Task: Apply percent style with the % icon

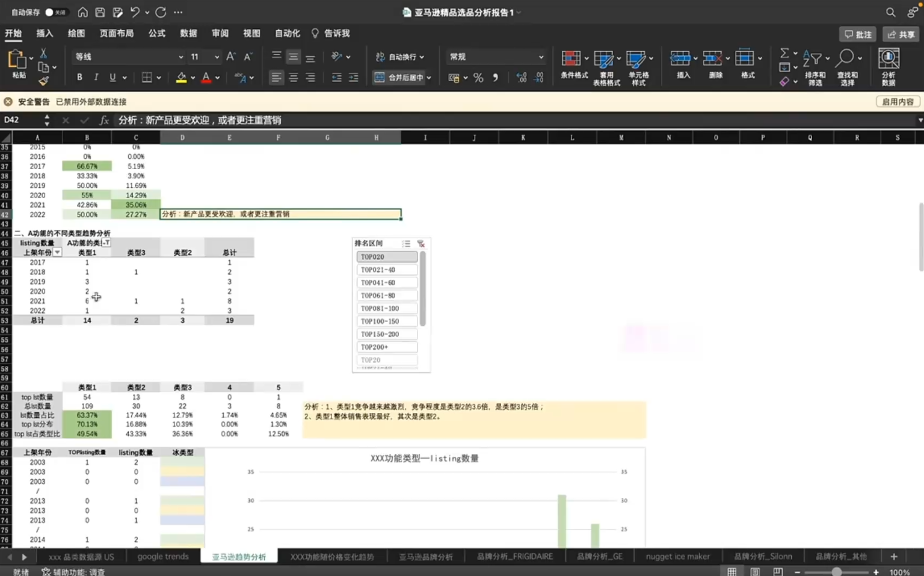Action: 478,78
